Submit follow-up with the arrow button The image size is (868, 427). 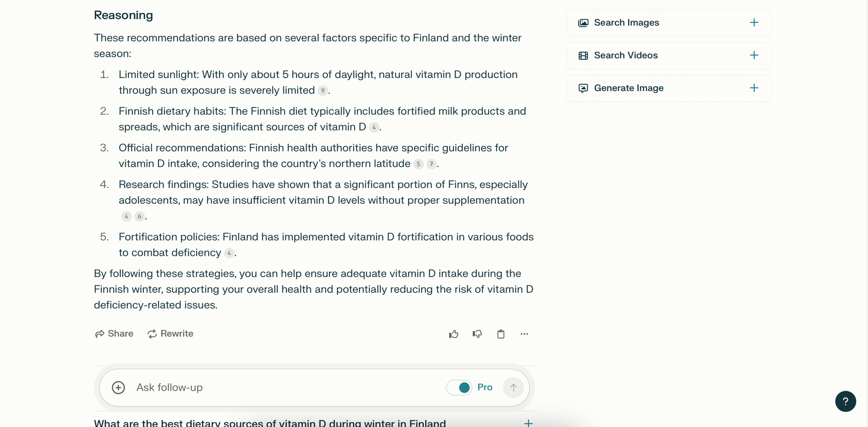513,387
